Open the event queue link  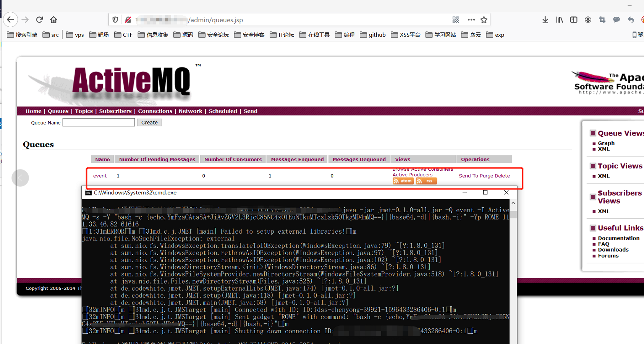pos(100,176)
